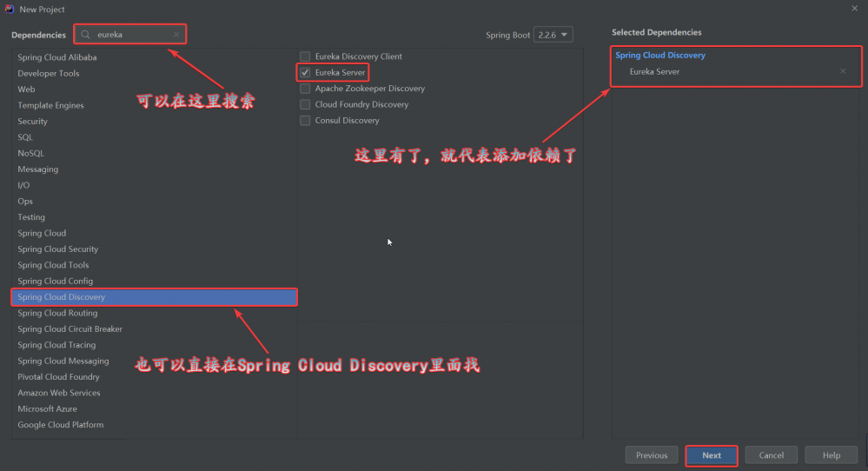Select Spring Cloud Discovery category
The image size is (868, 471).
154,297
